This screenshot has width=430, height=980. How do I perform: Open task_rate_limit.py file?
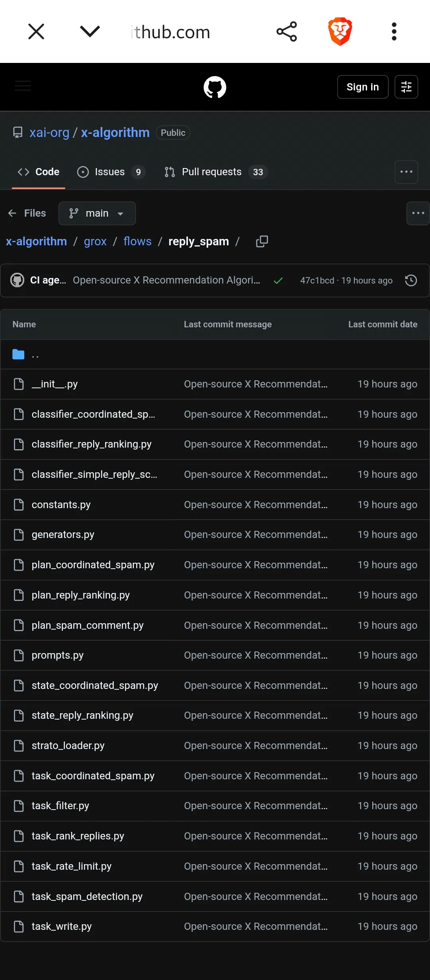pos(72,867)
